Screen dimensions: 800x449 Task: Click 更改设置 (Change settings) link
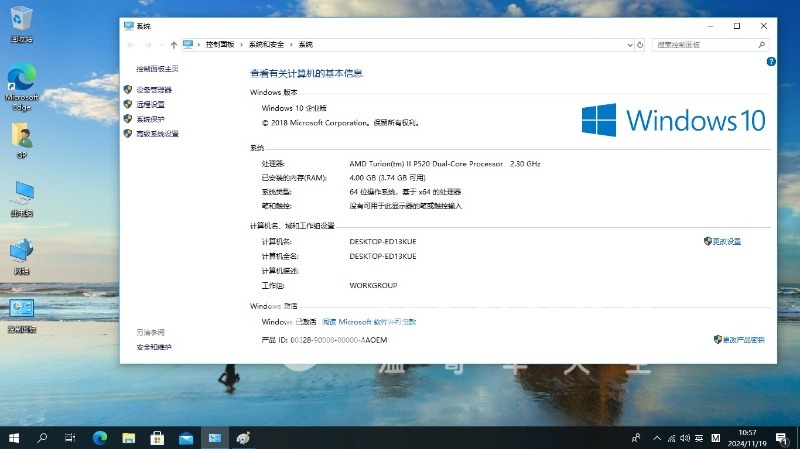(x=726, y=242)
